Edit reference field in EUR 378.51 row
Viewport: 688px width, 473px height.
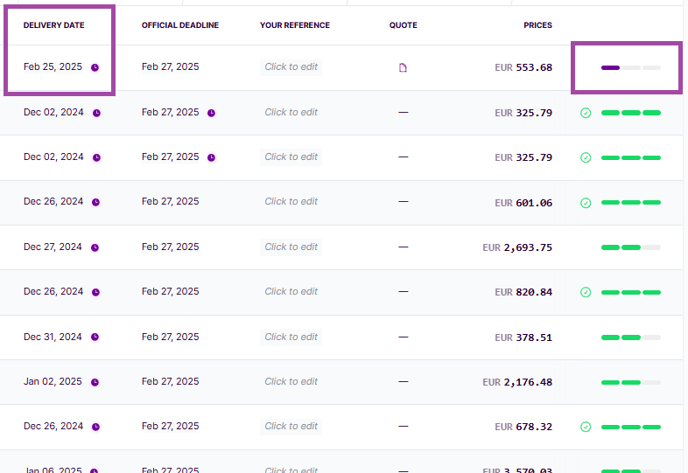coord(291,337)
